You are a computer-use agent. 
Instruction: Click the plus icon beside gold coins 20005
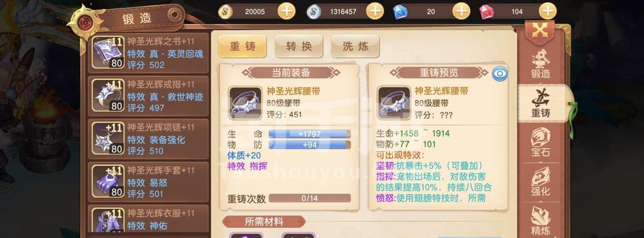tap(286, 11)
